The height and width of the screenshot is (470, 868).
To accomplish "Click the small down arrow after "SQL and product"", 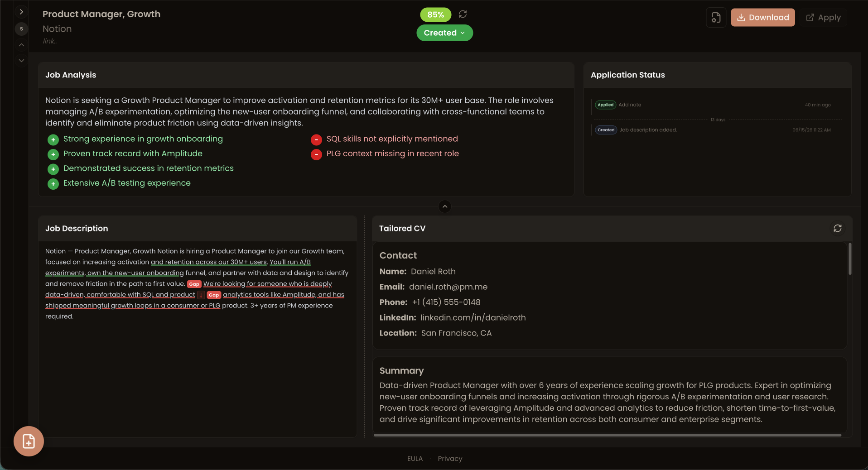I will [201, 295].
